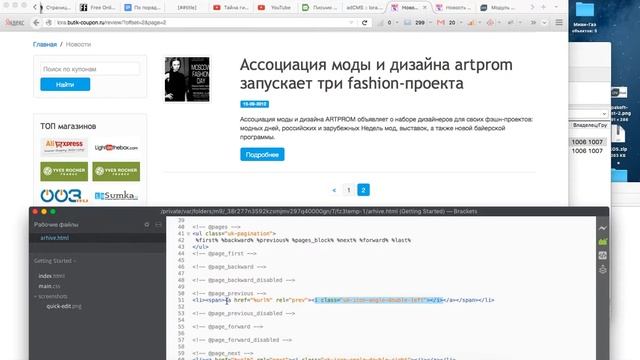Image resolution: width=640 pixels, height=360 pixels.
Task: Go to pagination page 1
Action: tap(349, 190)
